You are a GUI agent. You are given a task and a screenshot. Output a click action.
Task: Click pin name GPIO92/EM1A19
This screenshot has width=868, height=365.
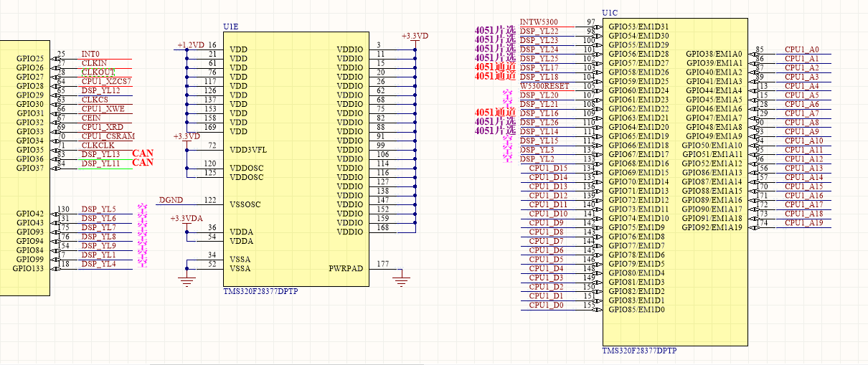(712, 227)
